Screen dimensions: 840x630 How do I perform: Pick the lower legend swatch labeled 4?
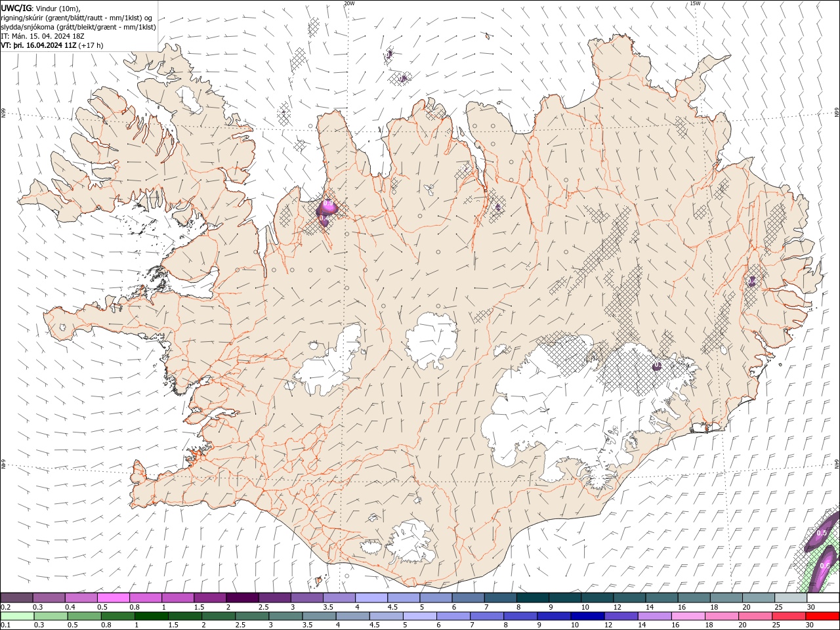coord(352,616)
